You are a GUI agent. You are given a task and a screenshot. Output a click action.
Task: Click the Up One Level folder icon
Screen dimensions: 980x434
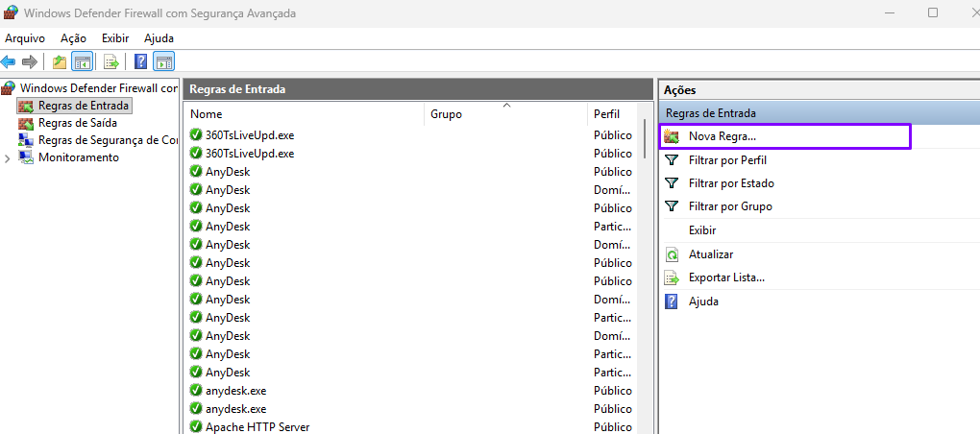click(60, 61)
